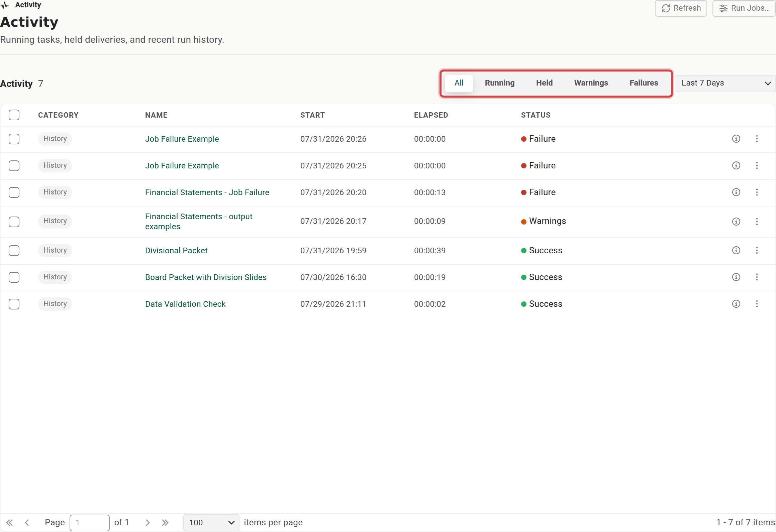Check the Financial Statements - Job Failure row
Viewport: 776px width, 532px height.
pos(14,192)
